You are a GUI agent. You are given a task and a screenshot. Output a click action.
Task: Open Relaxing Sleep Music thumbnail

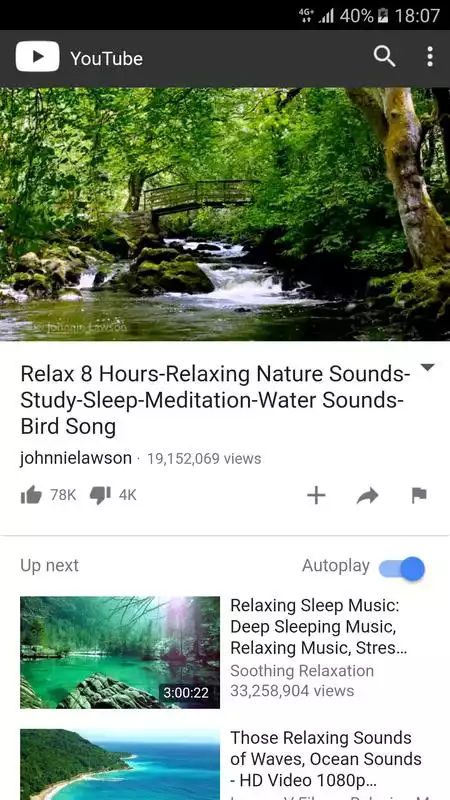click(x=120, y=653)
